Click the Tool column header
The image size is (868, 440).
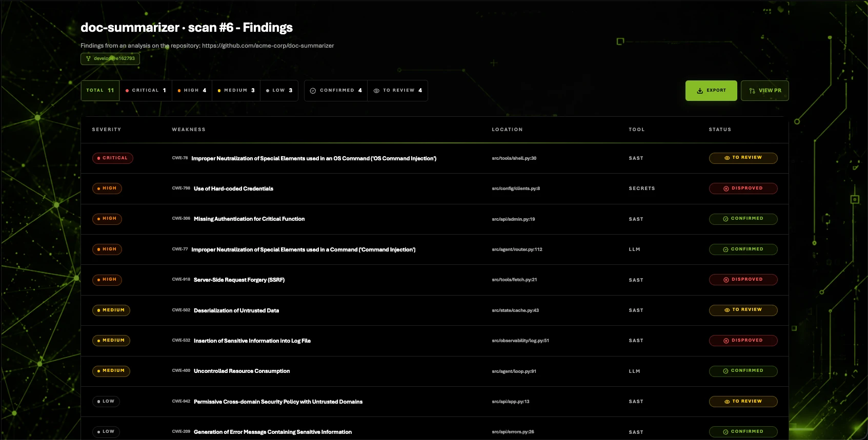coord(637,130)
